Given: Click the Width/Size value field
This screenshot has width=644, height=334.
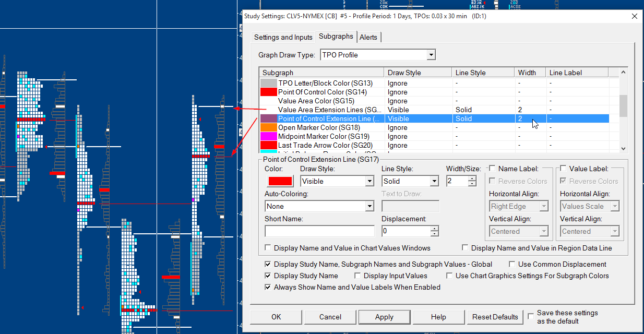Looking at the screenshot, I should [457, 181].
